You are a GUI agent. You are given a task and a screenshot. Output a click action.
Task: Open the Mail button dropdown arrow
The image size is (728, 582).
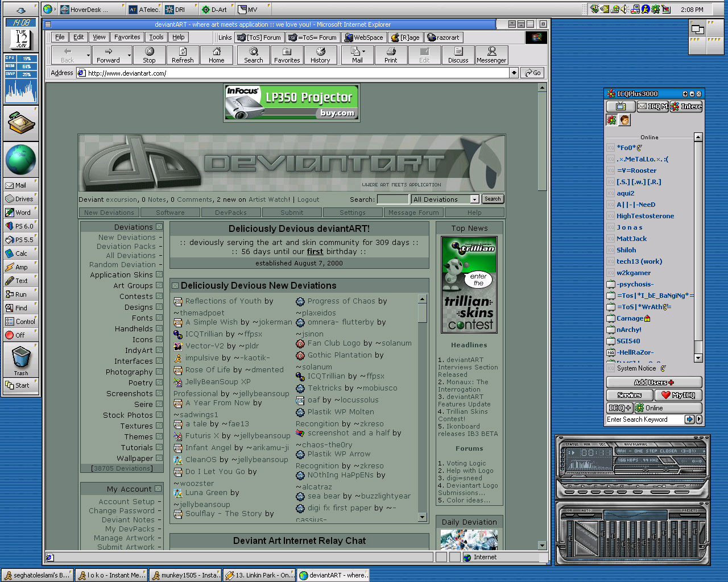point(364,51)
